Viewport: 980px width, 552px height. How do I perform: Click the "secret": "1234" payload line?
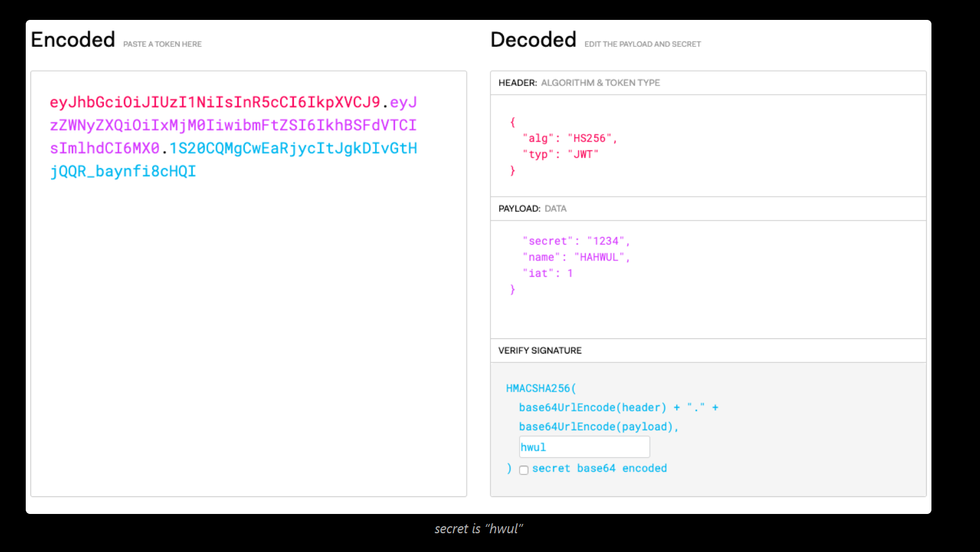point(576,241)
